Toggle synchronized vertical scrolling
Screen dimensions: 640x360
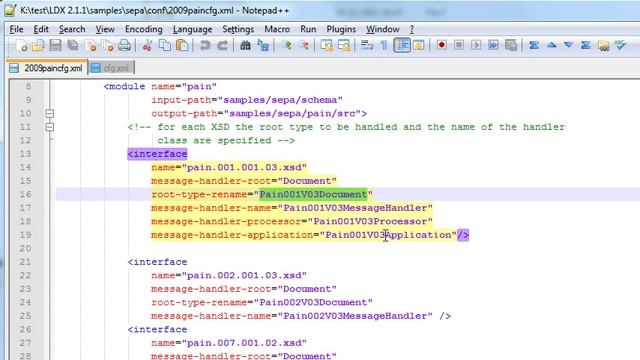[327, 45]
